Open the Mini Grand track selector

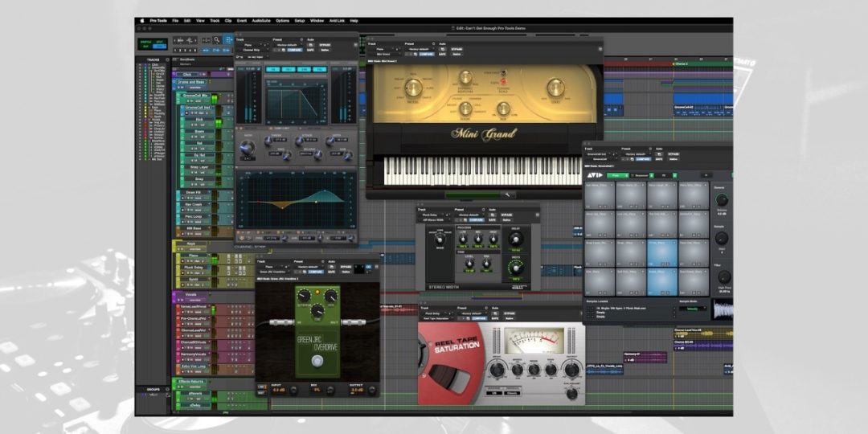click(x=383, y=49)
